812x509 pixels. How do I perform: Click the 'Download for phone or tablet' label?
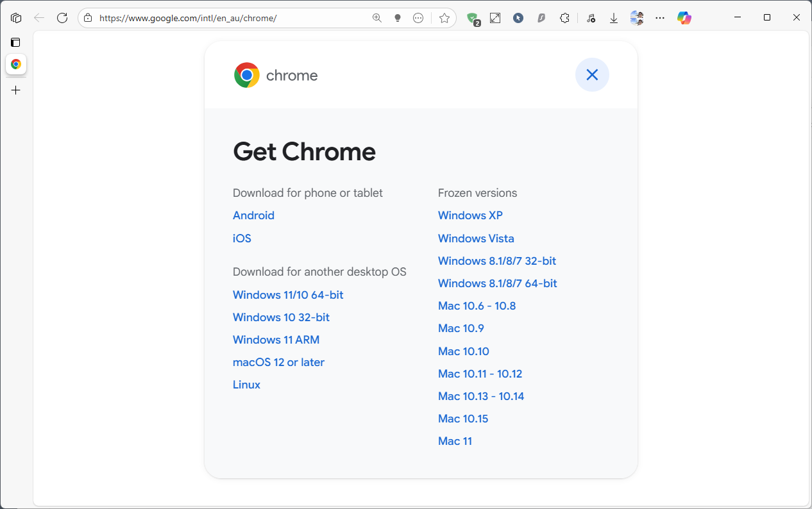pos(308,193)
